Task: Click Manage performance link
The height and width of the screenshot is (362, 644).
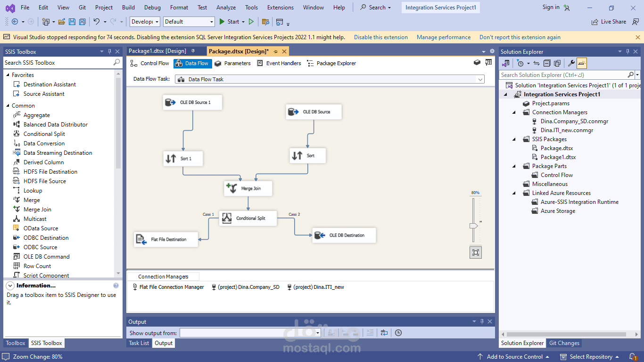Action: click(444, 37)
